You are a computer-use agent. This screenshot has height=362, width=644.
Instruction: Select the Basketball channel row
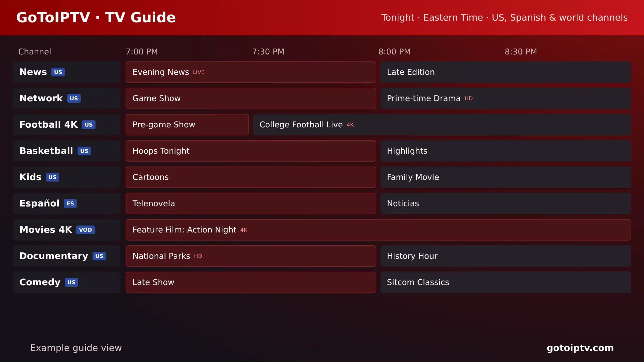pos(67,151)
